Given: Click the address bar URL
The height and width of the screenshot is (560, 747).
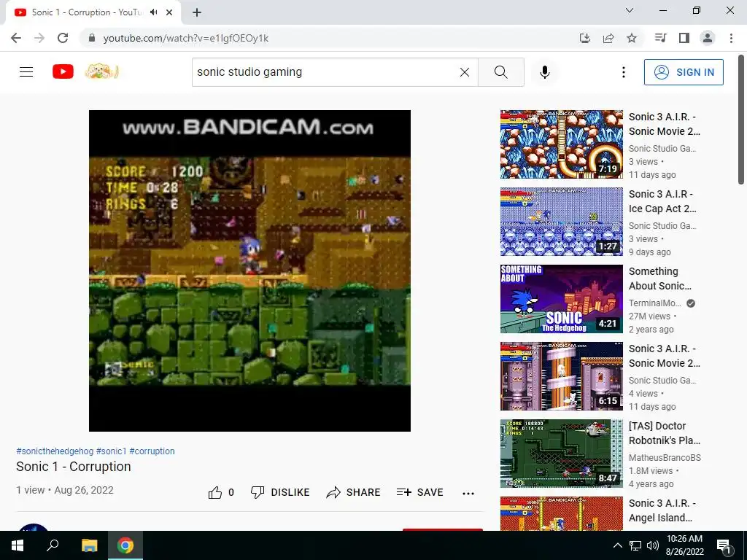Looking at the screenshot, I should coord(186,38).
